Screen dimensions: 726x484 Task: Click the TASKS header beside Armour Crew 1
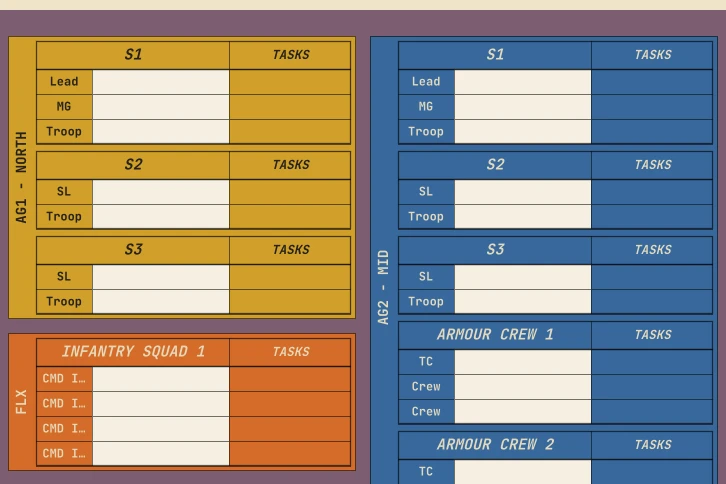[x=653, y=335]
